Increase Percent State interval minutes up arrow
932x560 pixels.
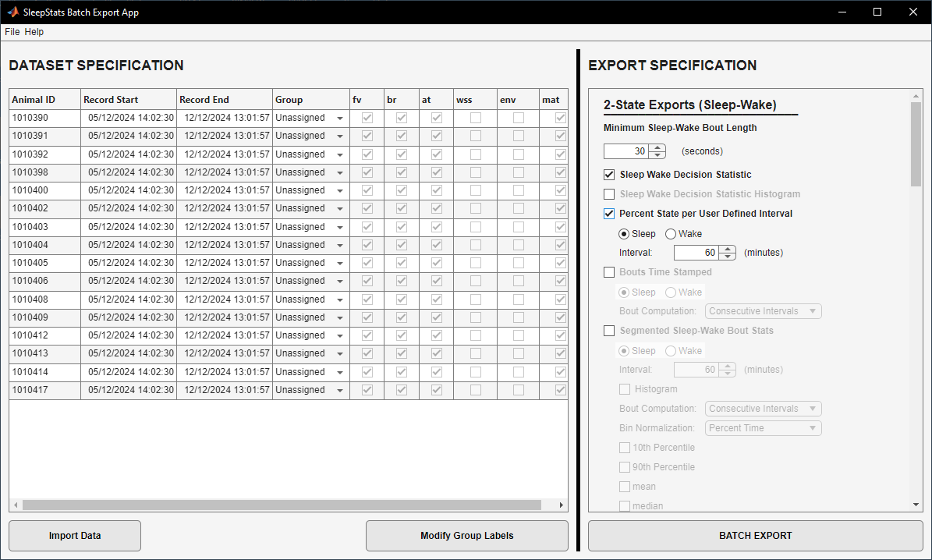point(728,249)
